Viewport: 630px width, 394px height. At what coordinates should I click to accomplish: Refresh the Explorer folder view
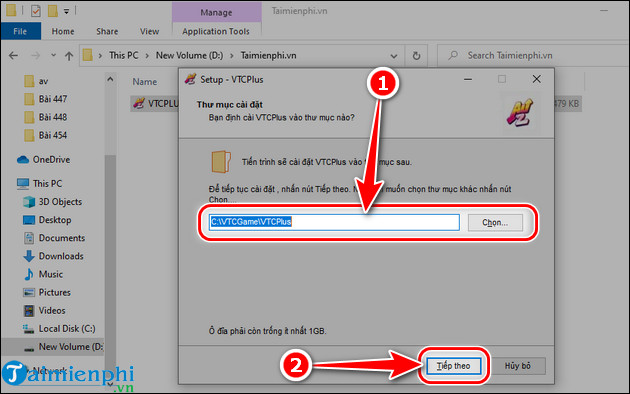[416, 56]
